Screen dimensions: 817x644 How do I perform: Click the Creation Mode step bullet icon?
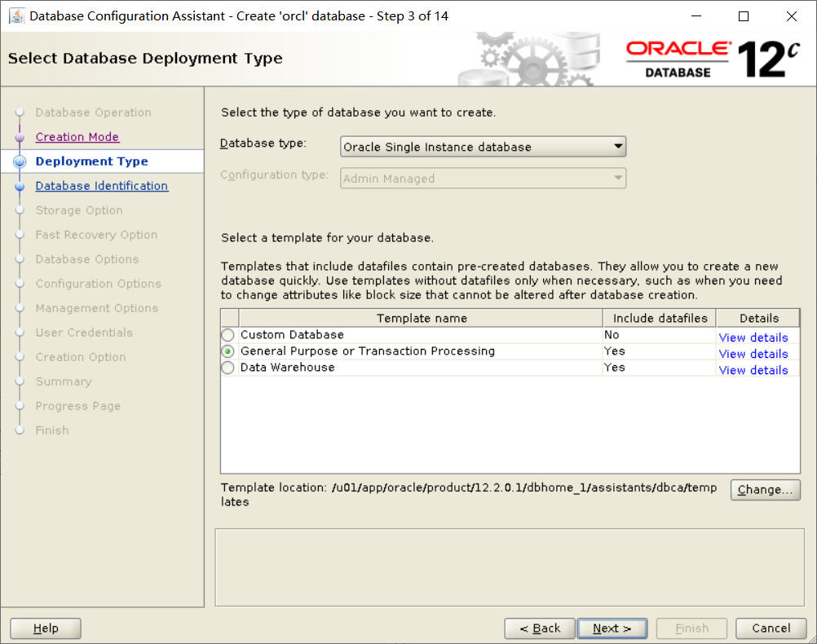coord(19,136)
